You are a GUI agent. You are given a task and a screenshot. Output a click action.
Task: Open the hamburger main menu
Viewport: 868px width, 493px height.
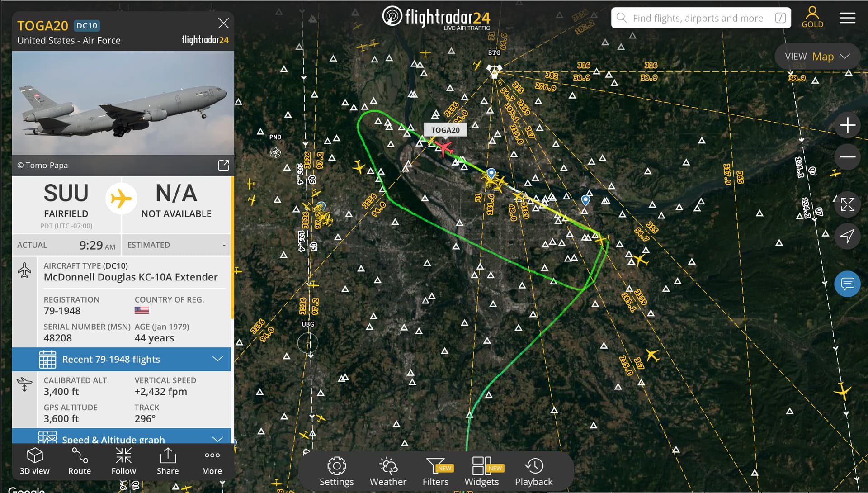click(x=847, y=18)
